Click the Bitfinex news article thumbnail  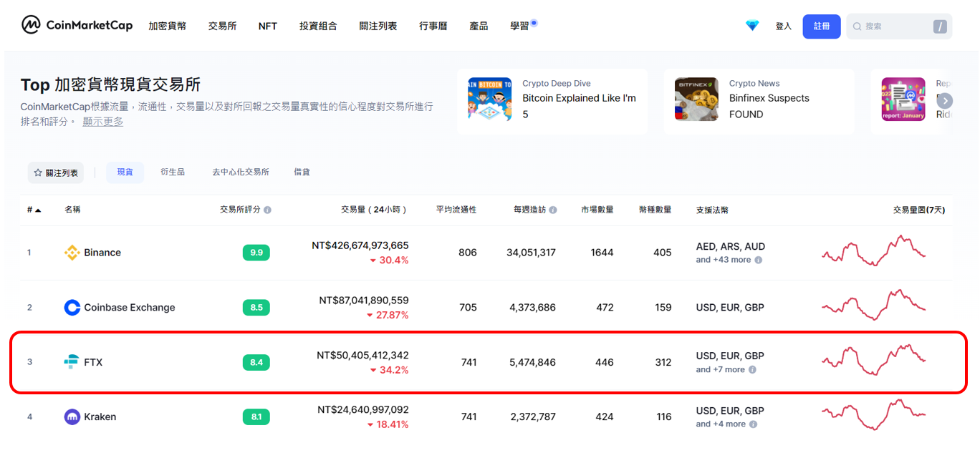pyautogui.click(x=696, y=99)
